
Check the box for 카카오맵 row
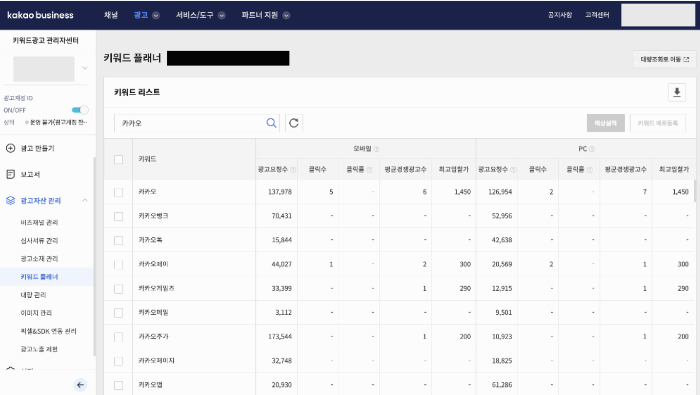tap(118, 385)
